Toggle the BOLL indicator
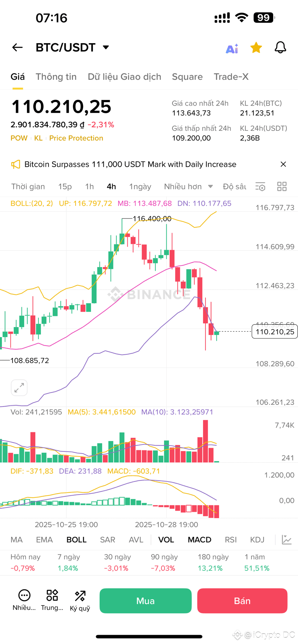 click(76, 540)
